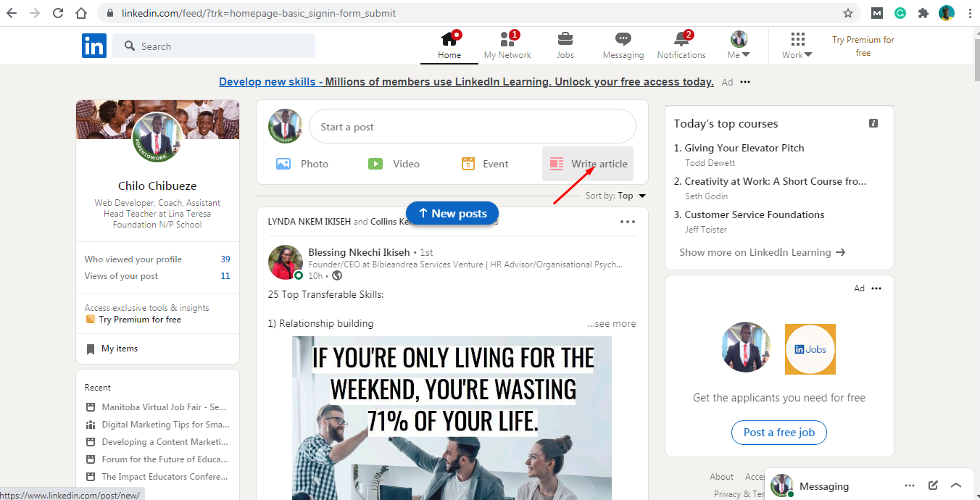Expand the Work apps menu
Screen dimensions: 980x500
(797, 46)
